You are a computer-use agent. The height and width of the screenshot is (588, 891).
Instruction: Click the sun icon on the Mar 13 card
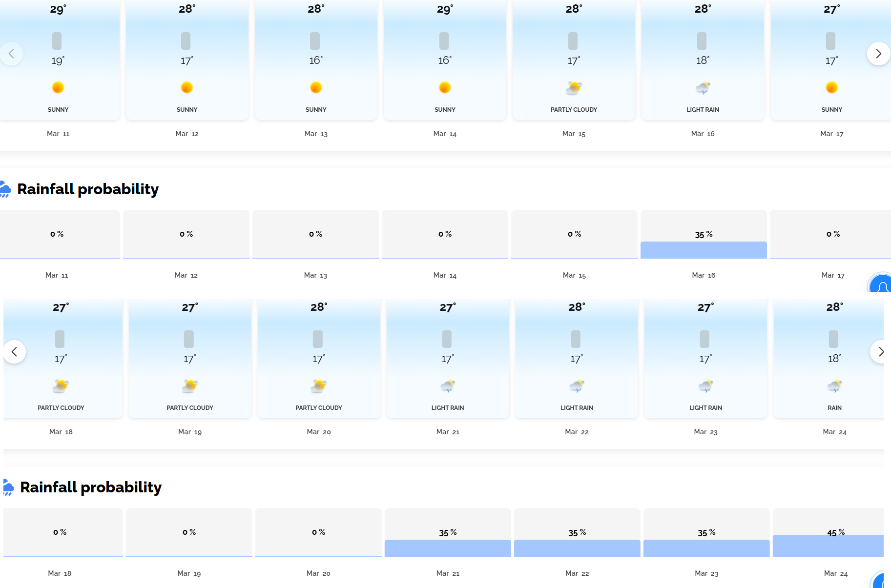[x=316, y=88]
